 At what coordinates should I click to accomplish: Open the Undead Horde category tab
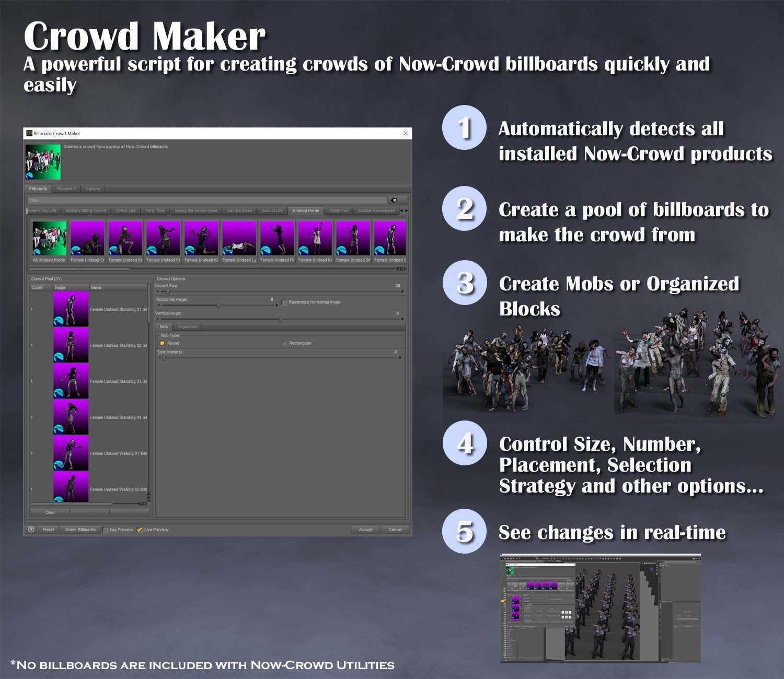[306, 210]
